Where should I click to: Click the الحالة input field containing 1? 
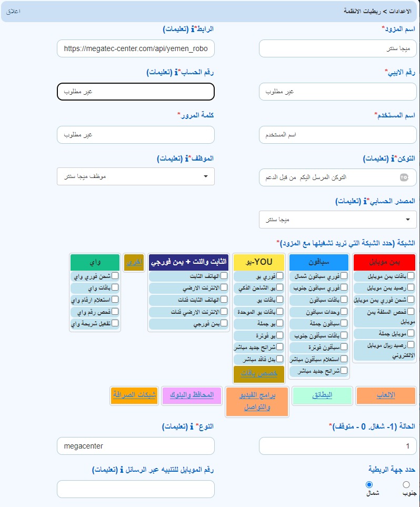pos(337,446)
